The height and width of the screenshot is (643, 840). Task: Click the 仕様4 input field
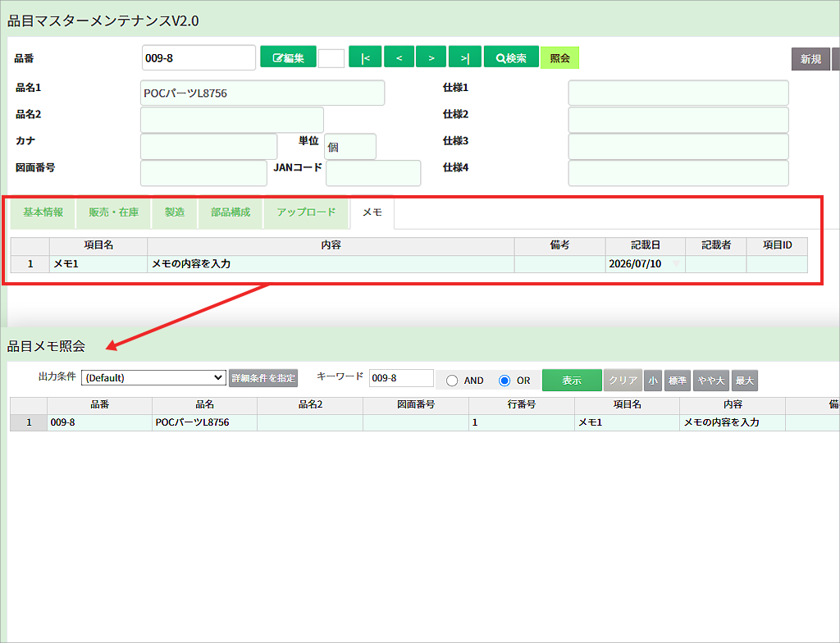(x=678, y=173)
